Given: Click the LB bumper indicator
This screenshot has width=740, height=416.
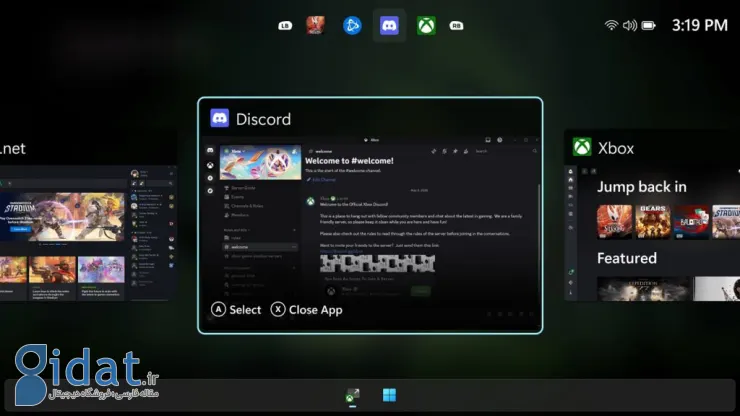Looking at the screenshot, I should click(x=285, y=25).
